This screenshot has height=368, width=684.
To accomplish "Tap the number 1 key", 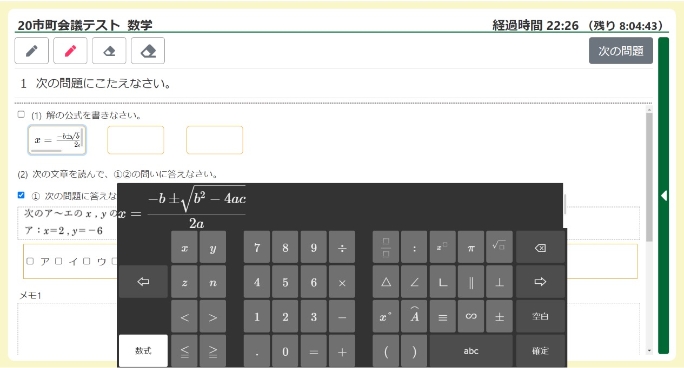I will (257, 317).
